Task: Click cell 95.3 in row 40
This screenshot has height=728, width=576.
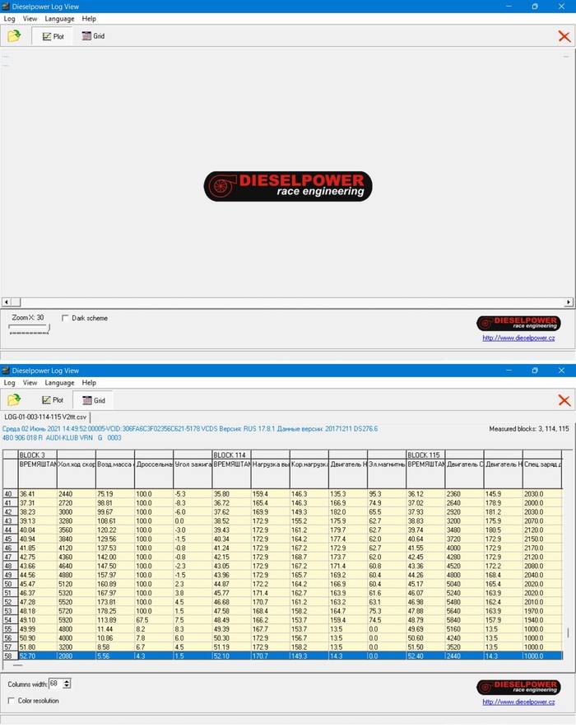Action: 387,494
